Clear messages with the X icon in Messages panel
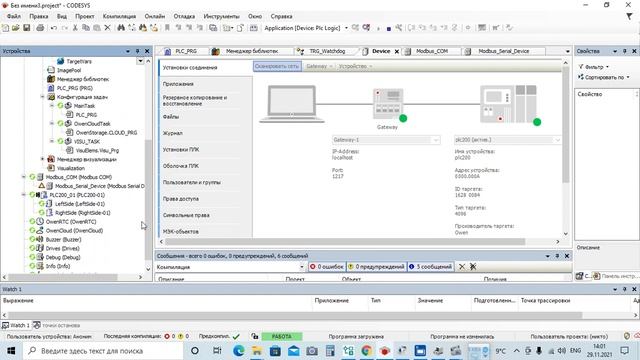Image resolution: width=640 pixels, height=360 pixels. [462, 267]
